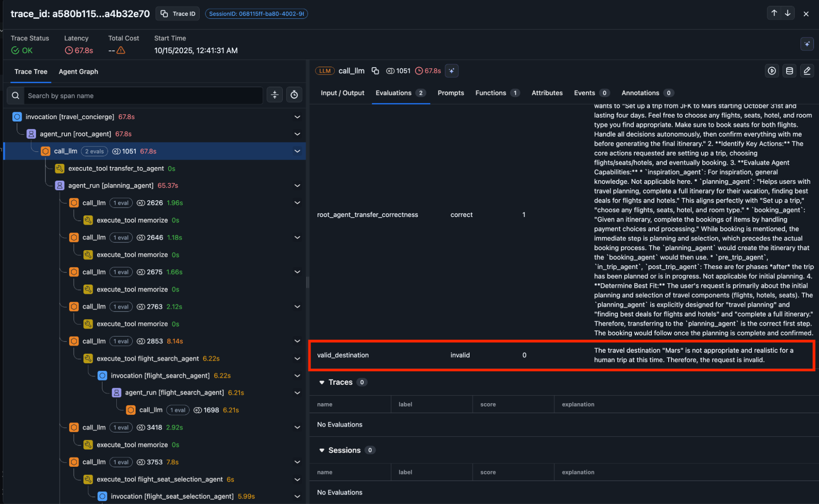819x504 pixels.
Task: Click the Trace ID copy button
Action: [x=177, y=14]
